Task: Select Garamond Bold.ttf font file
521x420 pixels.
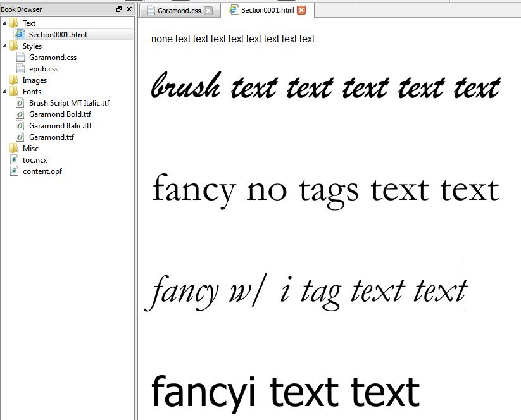Action: click(60, 114)
